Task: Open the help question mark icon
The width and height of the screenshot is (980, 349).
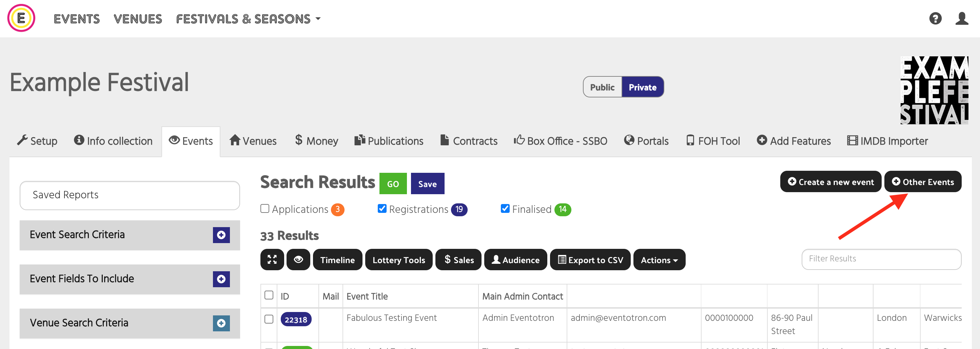Action: 935,18
